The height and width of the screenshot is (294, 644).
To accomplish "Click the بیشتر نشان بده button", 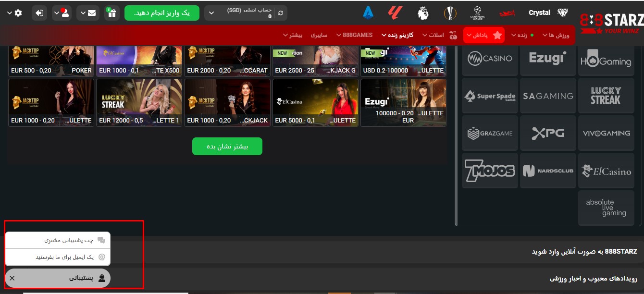I will tap(227, 147).
